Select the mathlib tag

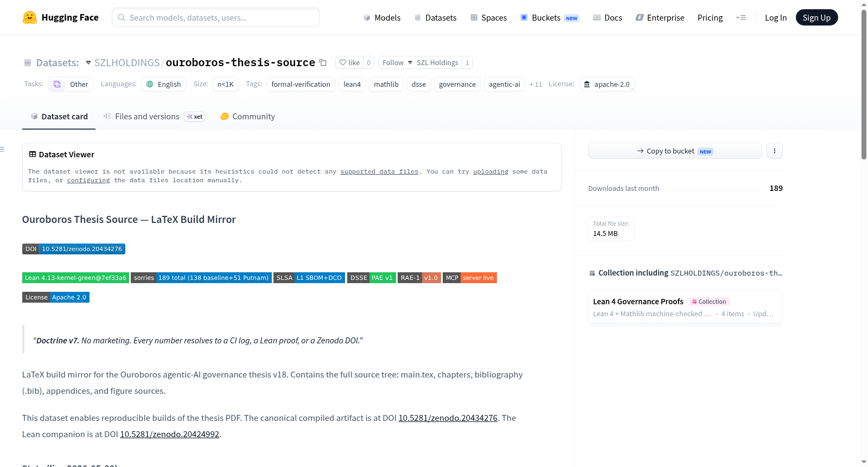(386, 84)
